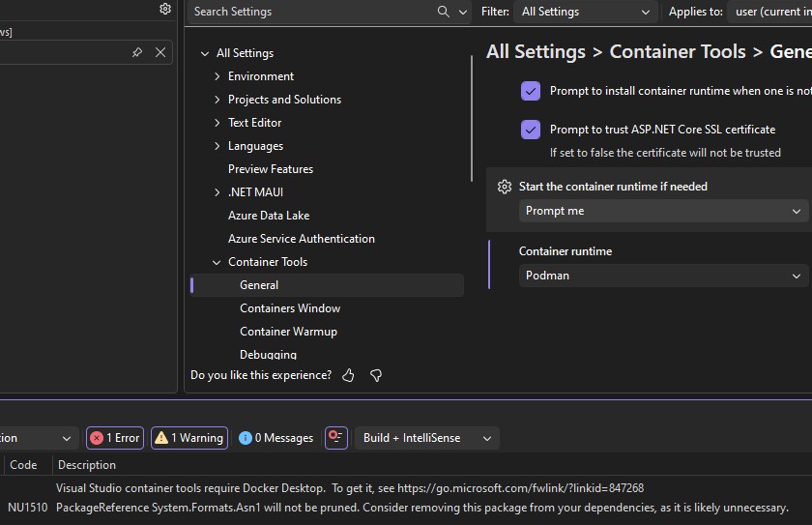Expand the .NET MAUI node

217,192
